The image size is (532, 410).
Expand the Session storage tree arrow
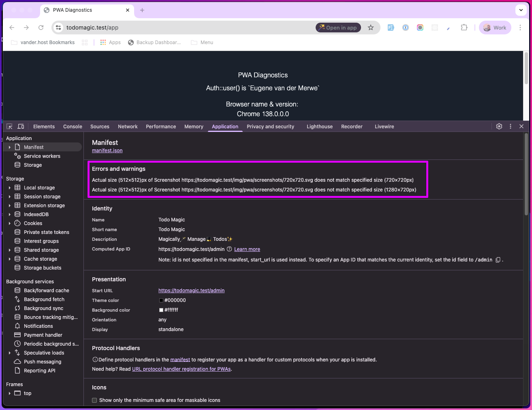(9, 197)
